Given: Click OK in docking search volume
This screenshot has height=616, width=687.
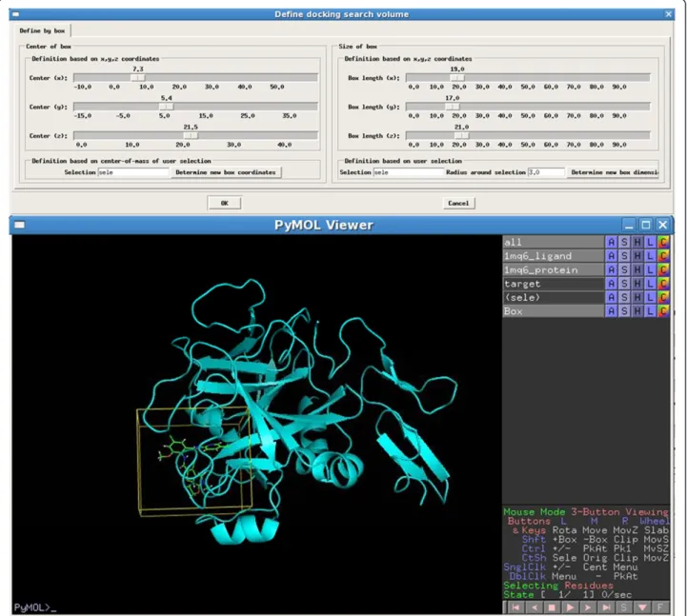Looking at the screenshot, I should click(224, 203).
